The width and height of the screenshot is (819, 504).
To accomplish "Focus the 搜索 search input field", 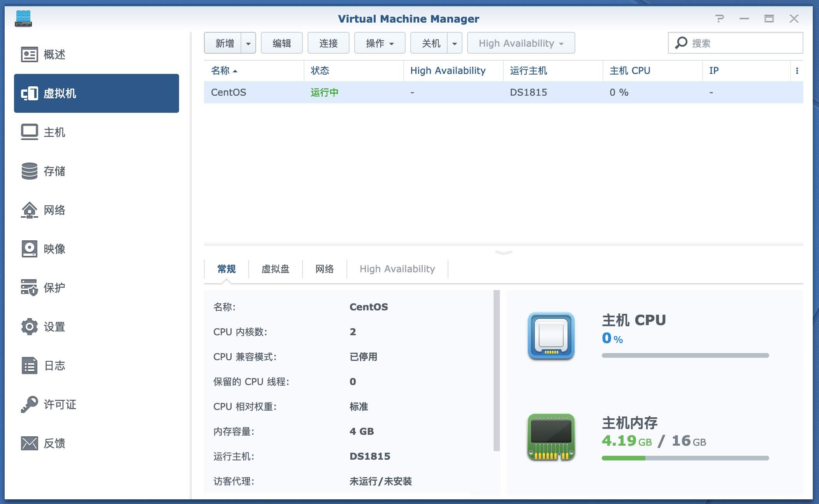I will pyautogui.click(x=735, y=43).
